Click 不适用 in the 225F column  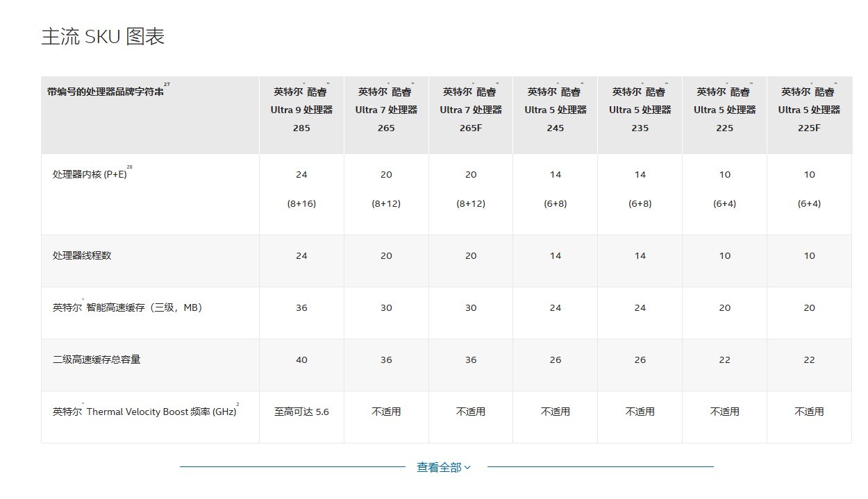tap(810, 412)
